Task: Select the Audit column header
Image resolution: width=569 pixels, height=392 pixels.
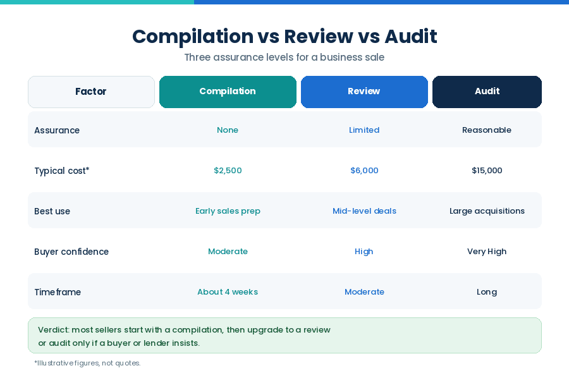Action: point(487,92)
